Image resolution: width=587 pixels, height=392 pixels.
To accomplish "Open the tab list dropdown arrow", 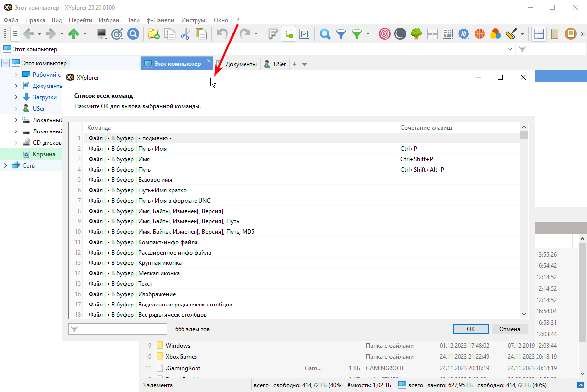I will [x=305, y=64].
